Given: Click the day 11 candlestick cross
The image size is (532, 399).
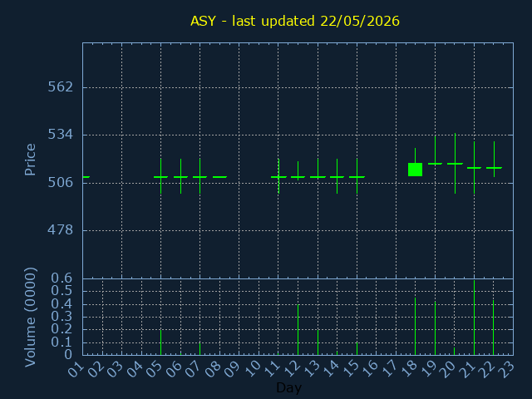Looking at the screenshot, I should [x=278, y=177].
